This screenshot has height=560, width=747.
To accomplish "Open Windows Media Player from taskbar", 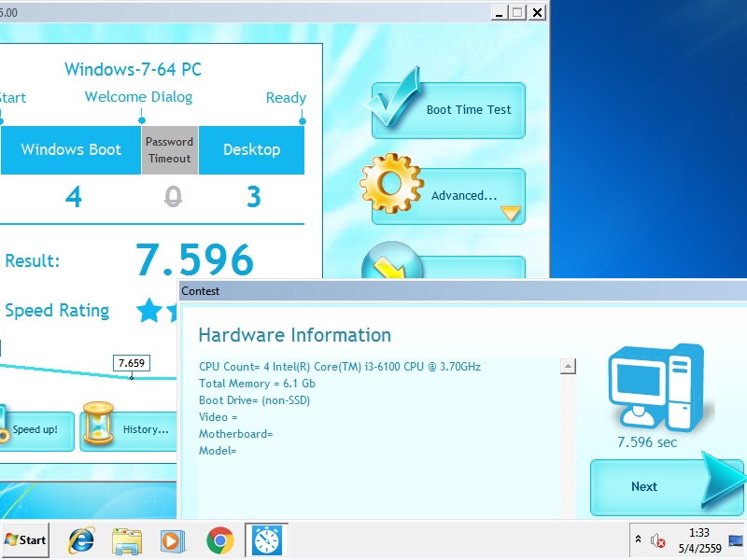I will coord(173,540).
